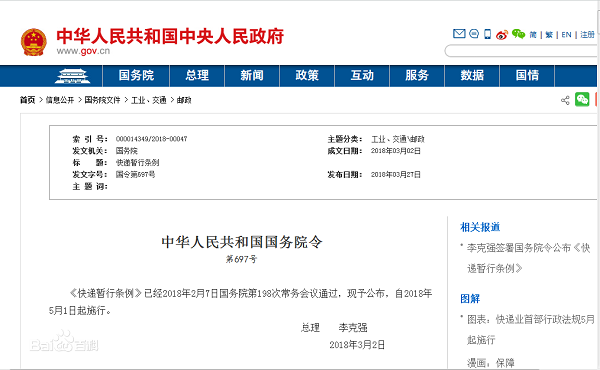The width and height of the screenshot is (600, 370).
Task: Click the green WeChat share button
Action: click(582, 99)
